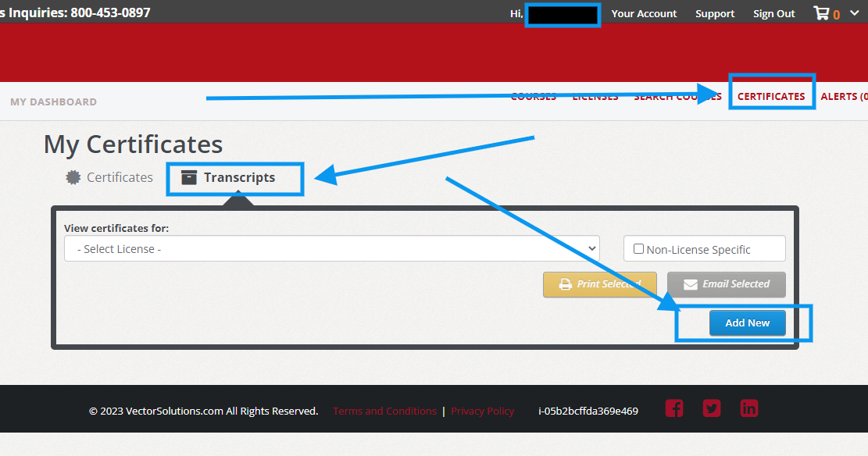
Task: Click the Add New button
Action: click(747, 322)
